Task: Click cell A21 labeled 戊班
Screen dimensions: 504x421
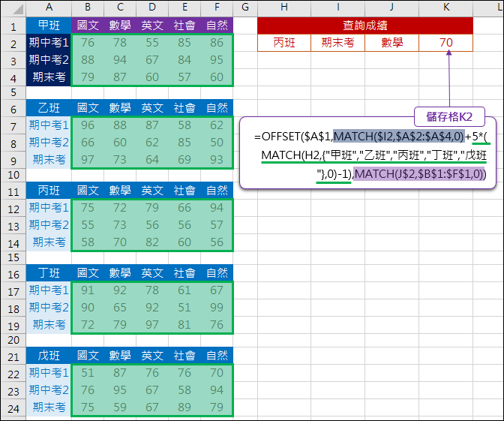Action: click(x=49, y=356)
